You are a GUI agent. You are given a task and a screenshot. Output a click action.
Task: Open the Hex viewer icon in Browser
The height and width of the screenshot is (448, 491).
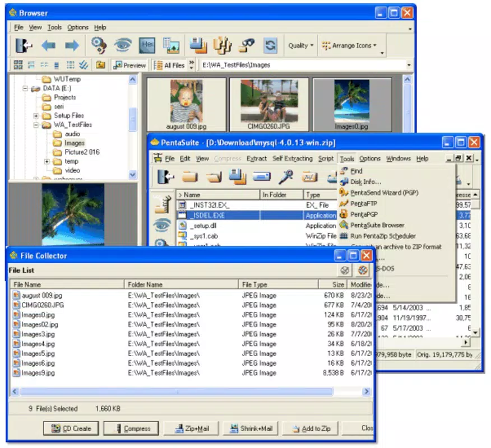[147, 45]
